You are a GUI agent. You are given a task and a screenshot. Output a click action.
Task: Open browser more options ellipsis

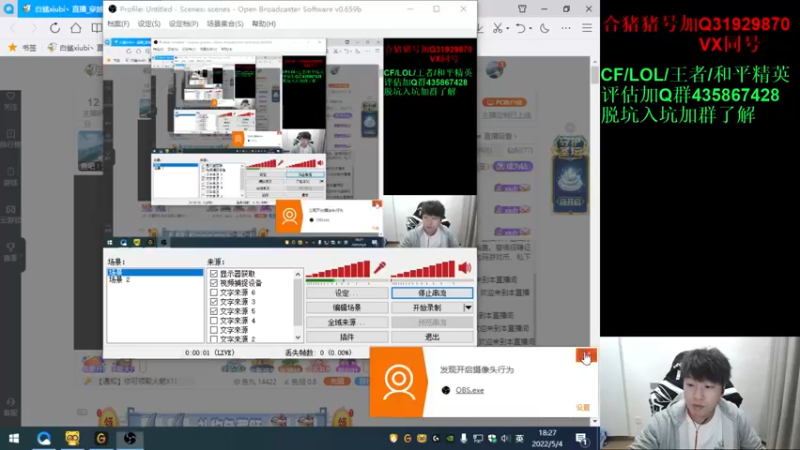coord(566,28)
